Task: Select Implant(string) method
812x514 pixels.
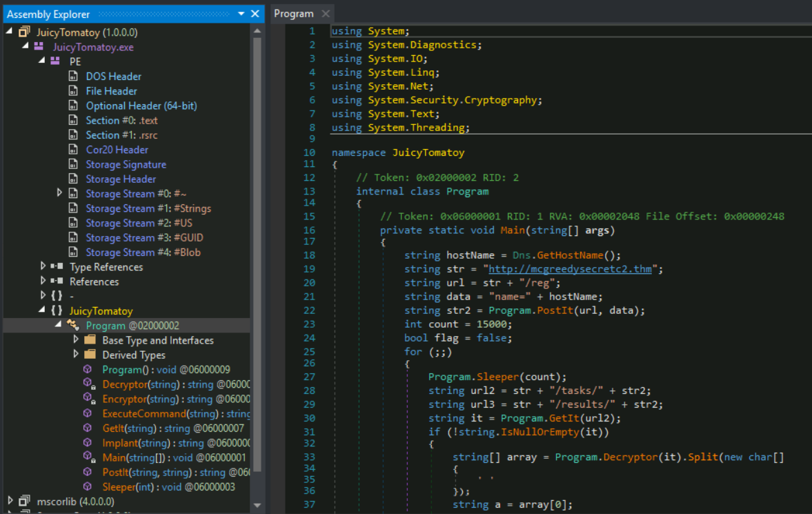Action: click(x=176, y=443)
